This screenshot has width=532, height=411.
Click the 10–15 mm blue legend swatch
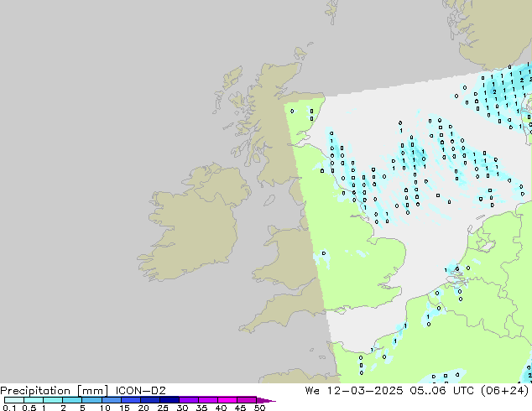(x=112, y=400)
